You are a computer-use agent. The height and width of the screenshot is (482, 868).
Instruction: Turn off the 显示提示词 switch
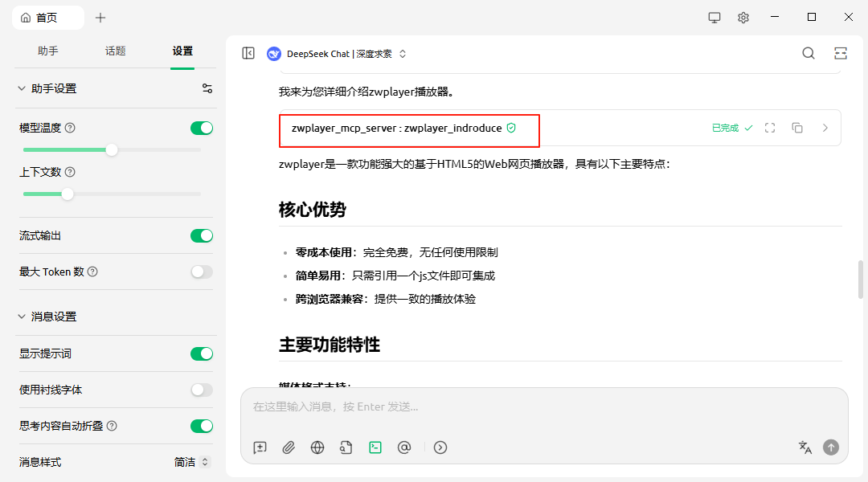pyautogui.click(x=202, y=353)
